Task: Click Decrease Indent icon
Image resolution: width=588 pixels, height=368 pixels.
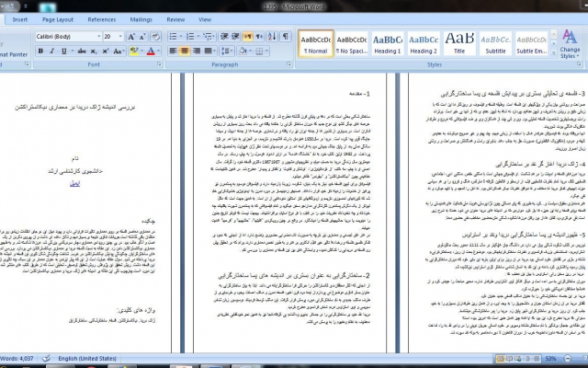Action: pyautogui.click(x=224, y=37)
